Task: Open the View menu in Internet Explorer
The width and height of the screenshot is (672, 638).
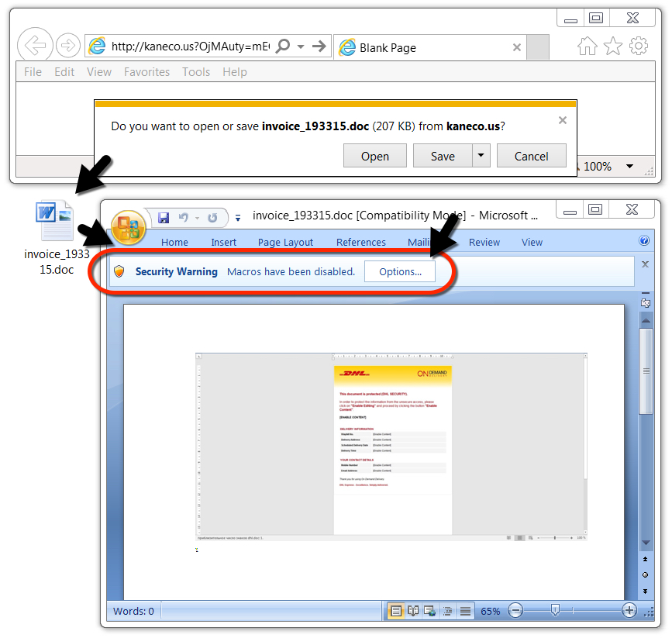Action: 99,71
